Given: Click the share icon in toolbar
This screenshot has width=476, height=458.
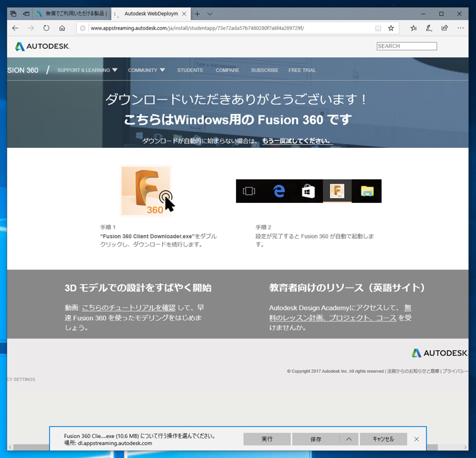Looking at the screenshot, I should pyautogui.click(x=445, y=28).
